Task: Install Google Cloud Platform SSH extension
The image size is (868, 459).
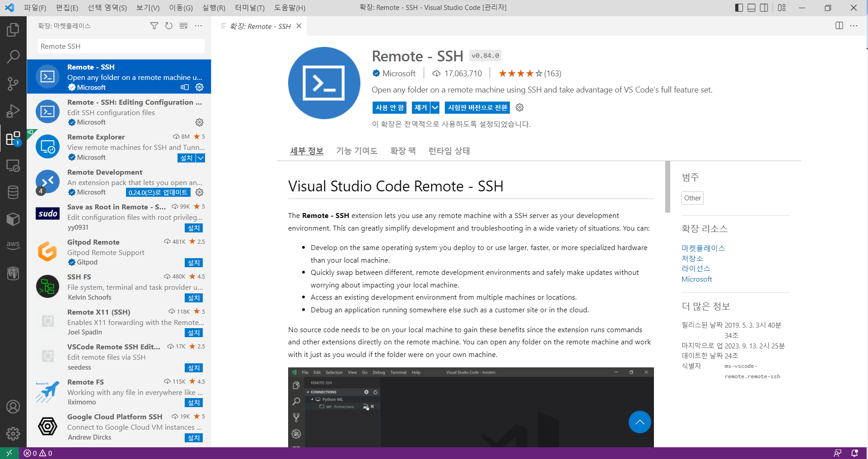Action: click(x=194, y=438)
